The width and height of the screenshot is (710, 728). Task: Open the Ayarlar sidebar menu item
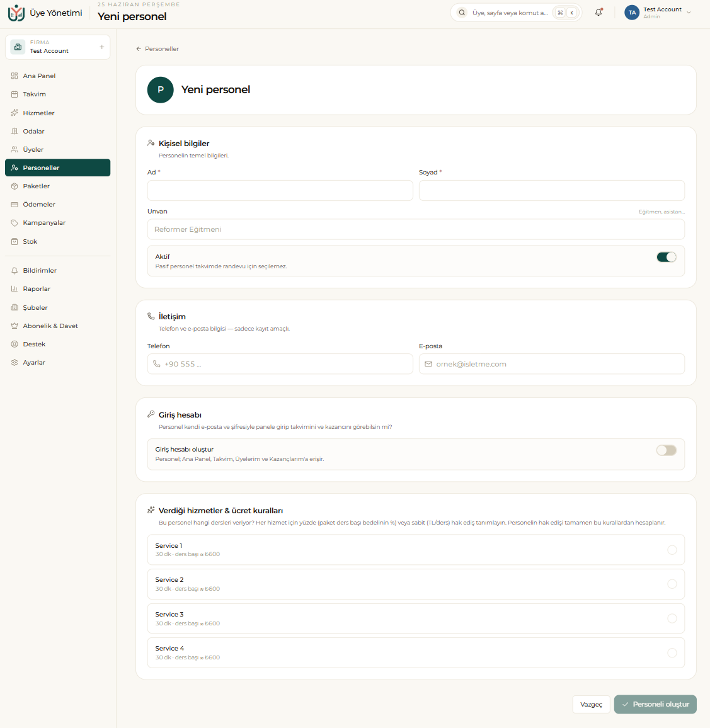tap(57, 363)
